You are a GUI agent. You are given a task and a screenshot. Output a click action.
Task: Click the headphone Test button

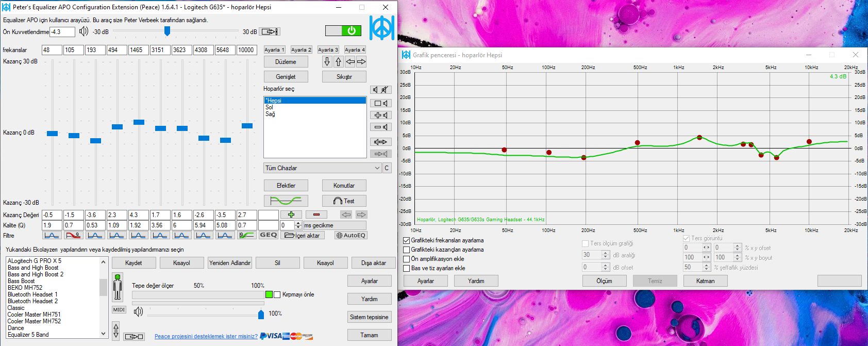tap(344, 201)
